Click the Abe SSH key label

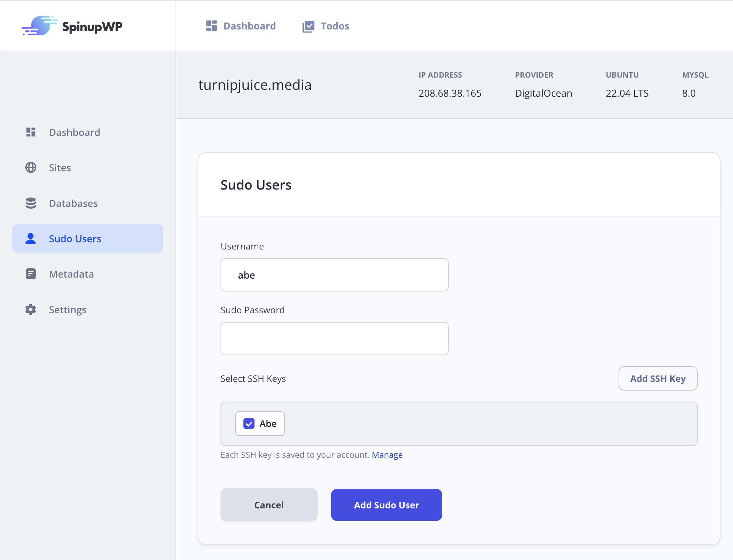(268, 423)
